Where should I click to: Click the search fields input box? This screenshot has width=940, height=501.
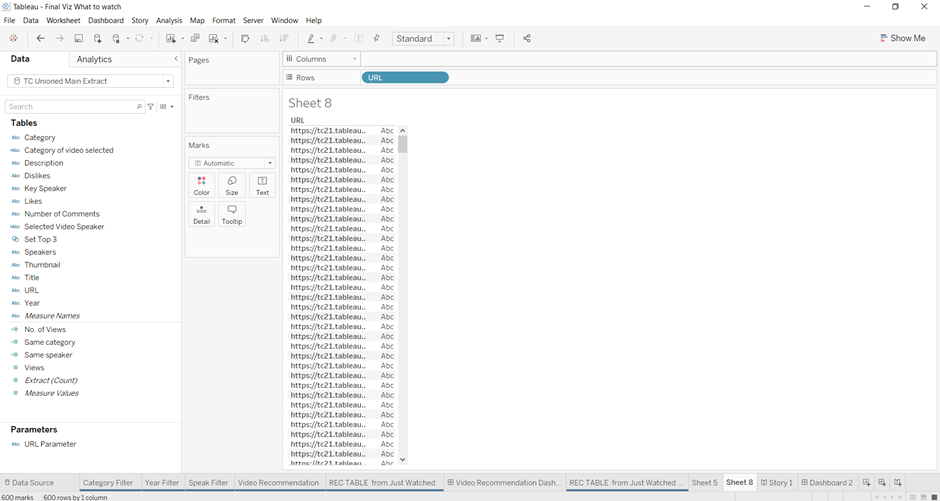pos(74,107)
